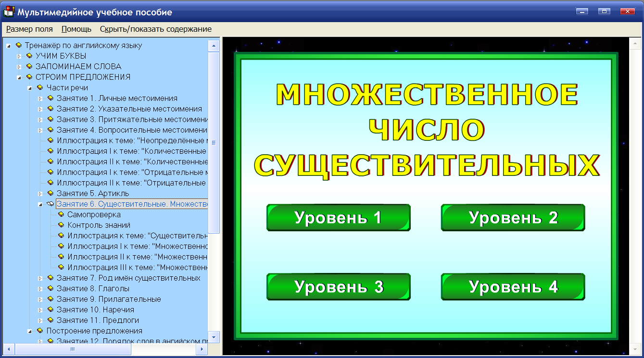Expand the "УЧИМ БУКВЫ" tree node
The height and width of the screenshot is (358, 644).
coord(20,56)
